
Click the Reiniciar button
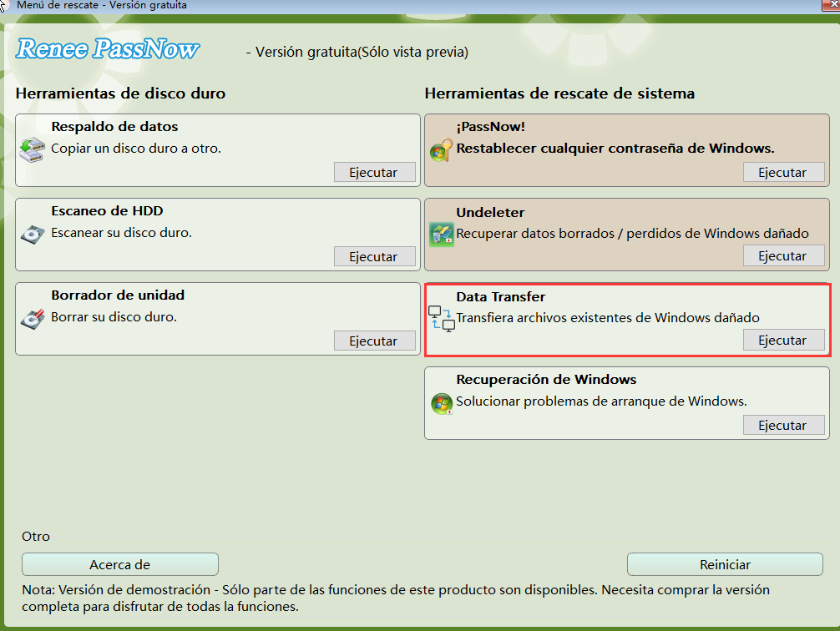[725, 564]
